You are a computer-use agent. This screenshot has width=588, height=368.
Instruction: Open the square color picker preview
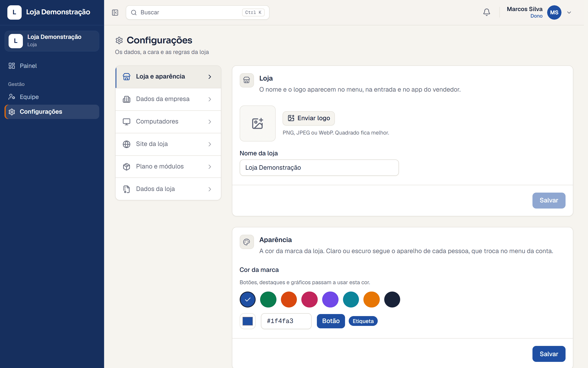248,321
